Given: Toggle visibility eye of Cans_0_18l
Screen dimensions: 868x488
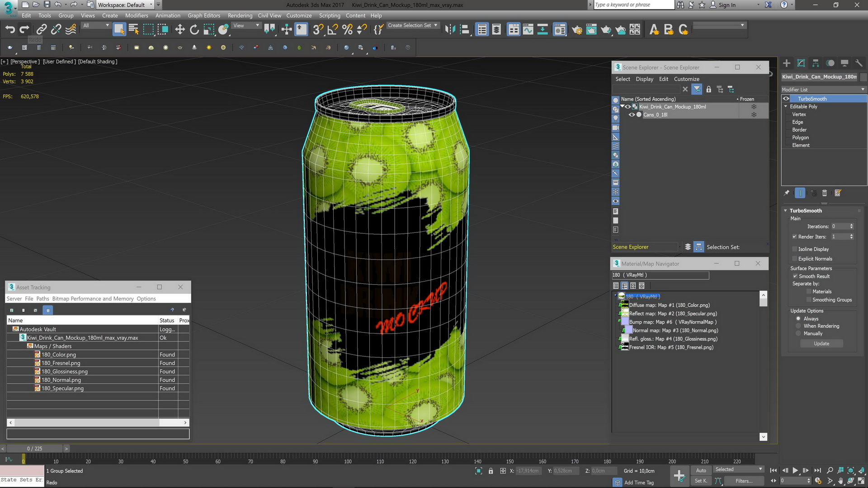Looking at the screenshot, I should click(x=632, y=115).
